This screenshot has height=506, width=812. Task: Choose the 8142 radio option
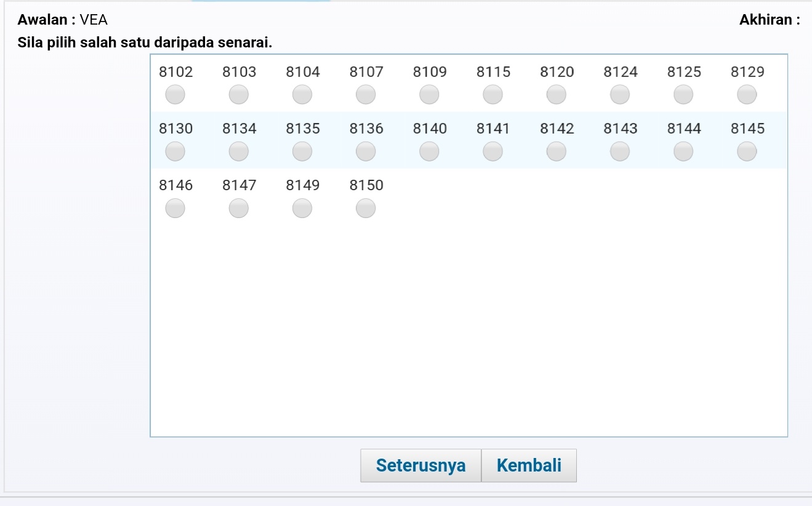point(557,151)
